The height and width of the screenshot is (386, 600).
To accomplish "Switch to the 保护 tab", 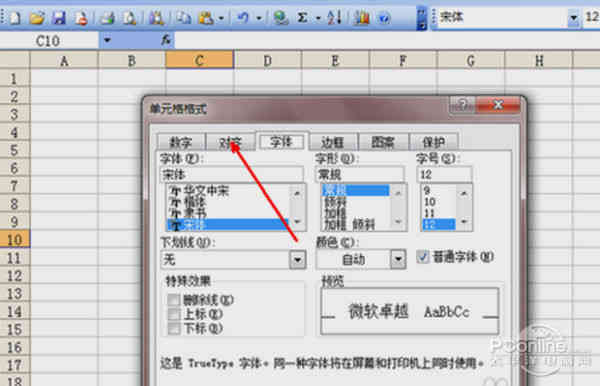I will click(x=434, y=143).
